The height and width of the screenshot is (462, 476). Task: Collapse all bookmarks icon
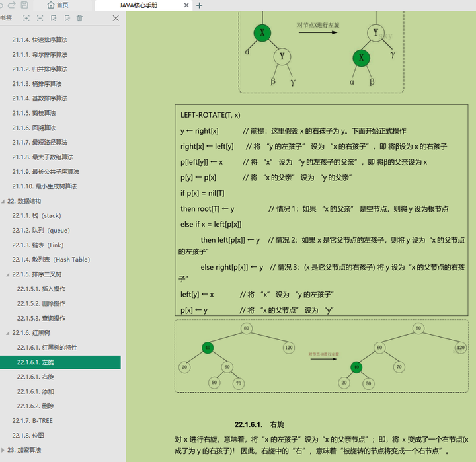tap(40, 19)
